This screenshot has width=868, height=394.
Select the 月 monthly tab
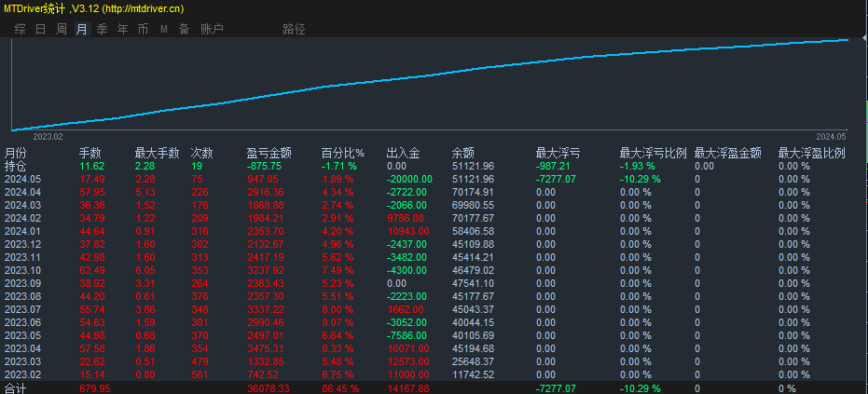pyautogui.click(x=82, y=29)
